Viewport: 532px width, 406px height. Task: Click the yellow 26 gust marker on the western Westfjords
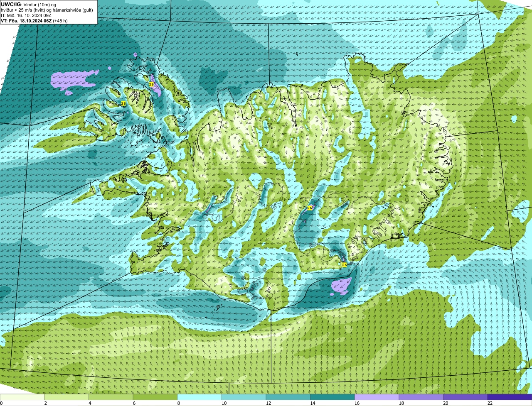pyautogui.click(x=123, y=103)
